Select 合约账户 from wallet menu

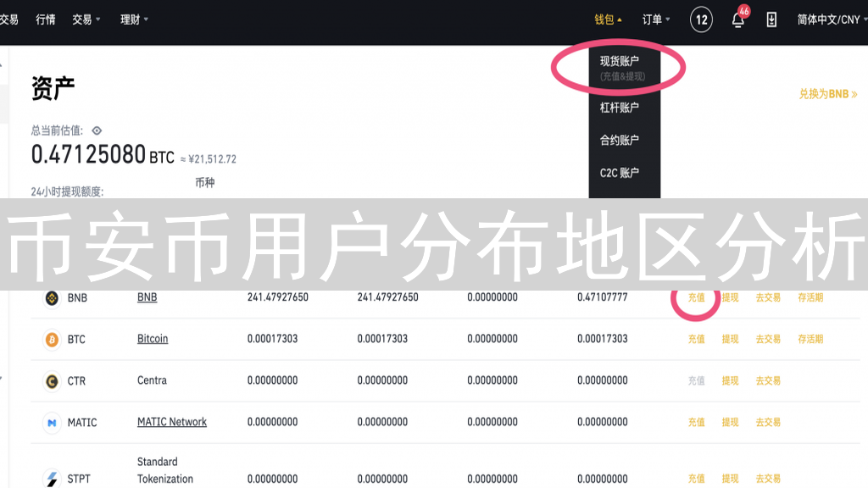(x=620, y=141)
